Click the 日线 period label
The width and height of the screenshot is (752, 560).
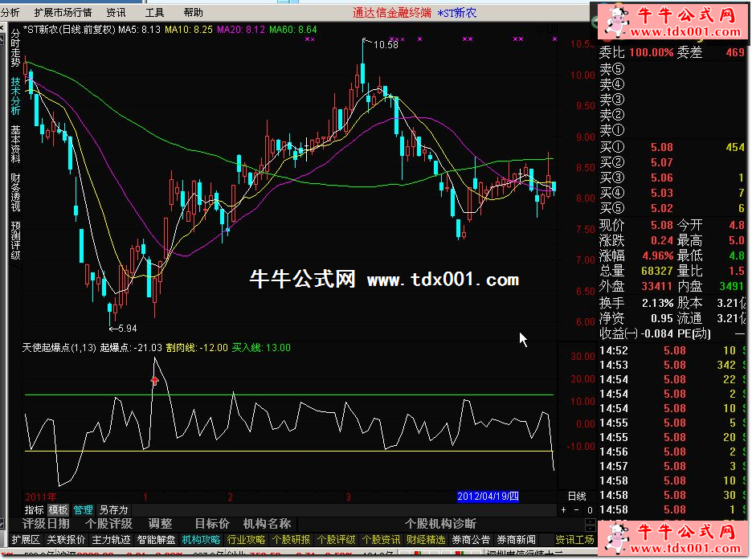(x=577, y=497)
